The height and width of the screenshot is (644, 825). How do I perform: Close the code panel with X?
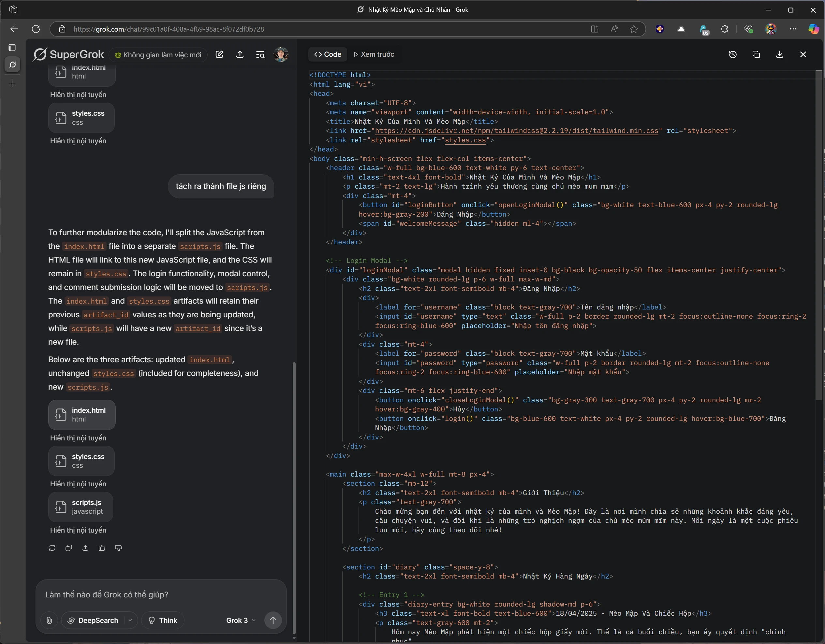coord(803,54)
